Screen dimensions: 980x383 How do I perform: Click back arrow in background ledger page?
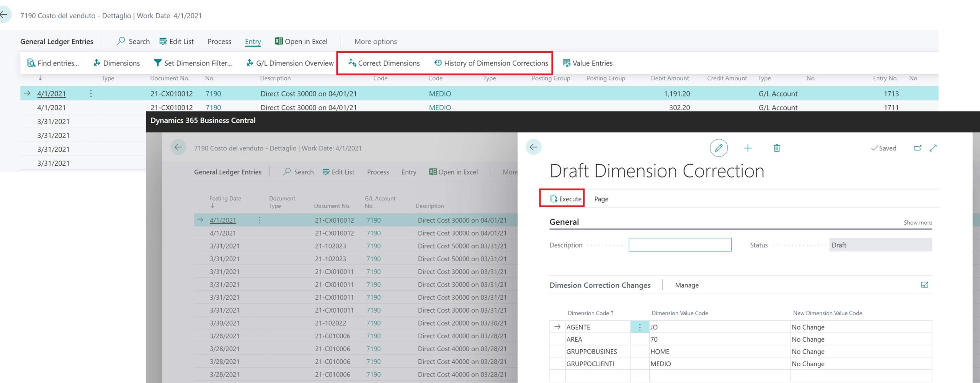(178, 147)
